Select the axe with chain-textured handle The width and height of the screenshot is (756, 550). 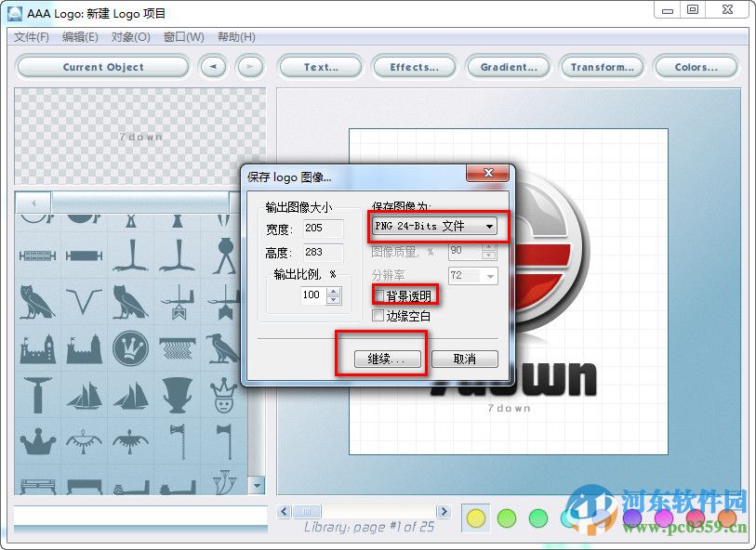tap(179, 441)
